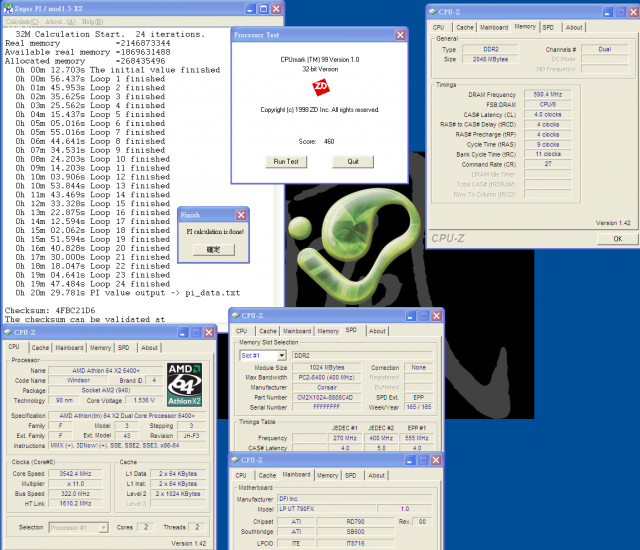Minimize the CPU-Z Mainboard window
This screenshot has height=550, width=640.
(x=410, y=460)
